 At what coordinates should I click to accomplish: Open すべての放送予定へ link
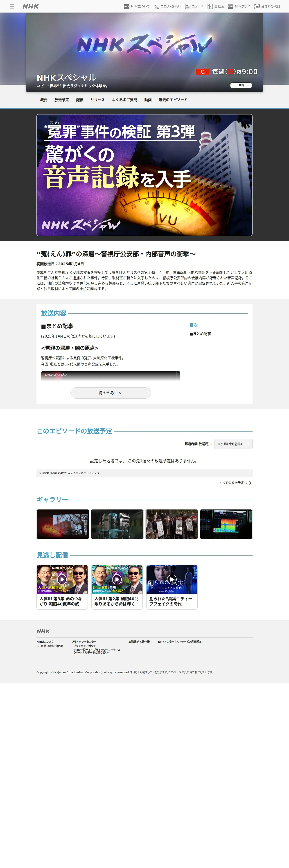point(233,483)
